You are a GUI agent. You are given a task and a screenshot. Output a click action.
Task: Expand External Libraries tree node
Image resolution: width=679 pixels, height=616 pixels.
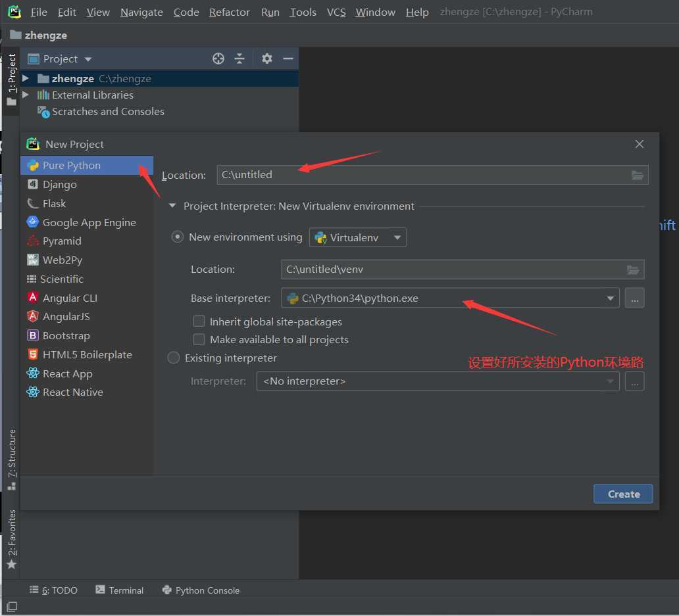coord(26,95)
